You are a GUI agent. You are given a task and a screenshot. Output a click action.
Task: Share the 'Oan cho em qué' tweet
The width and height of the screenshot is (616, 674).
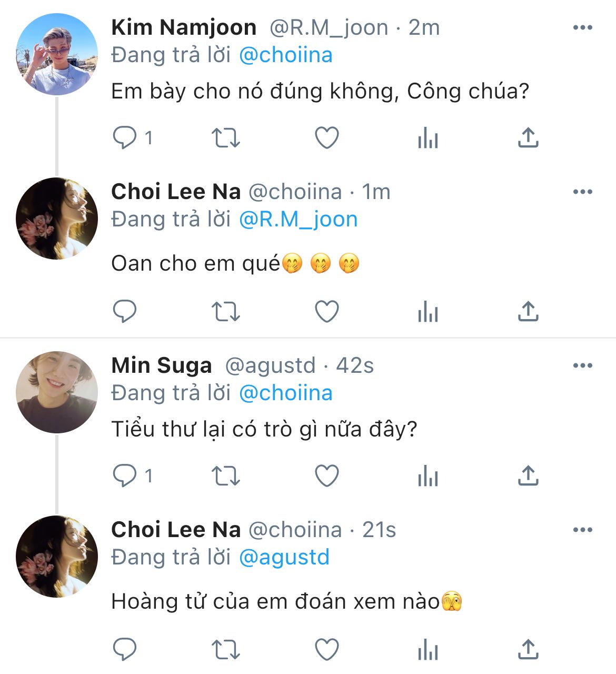pyautogui.click(x=528, y=312)
